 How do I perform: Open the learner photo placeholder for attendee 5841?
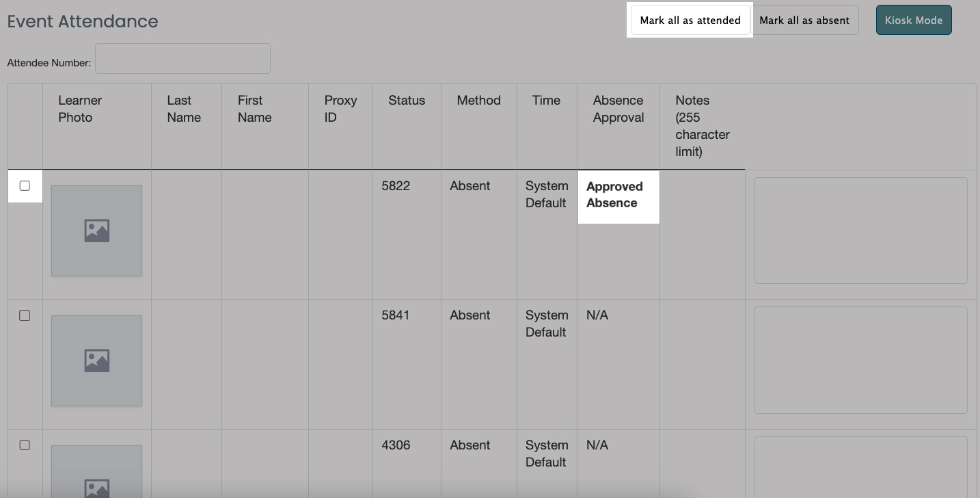(x=96, y=361)
